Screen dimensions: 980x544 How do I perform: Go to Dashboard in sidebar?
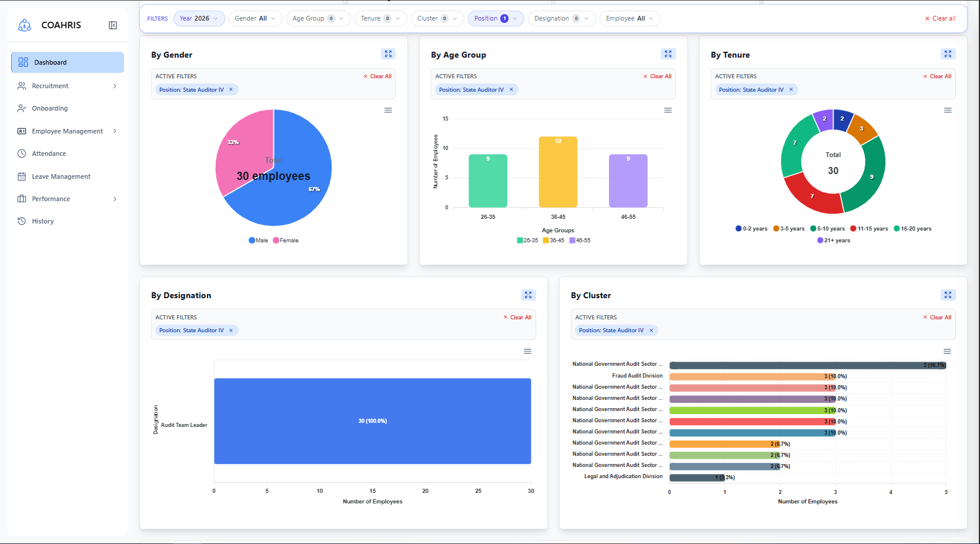[x=68, y=62]
